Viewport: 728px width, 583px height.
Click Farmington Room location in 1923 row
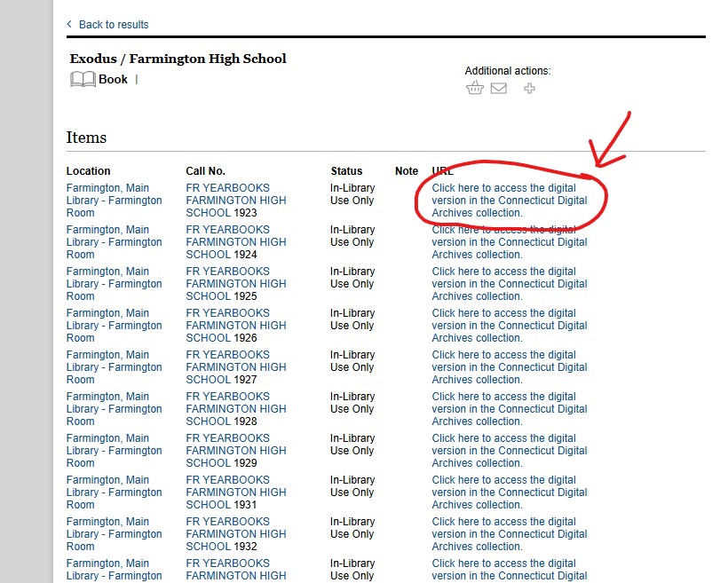115,201
